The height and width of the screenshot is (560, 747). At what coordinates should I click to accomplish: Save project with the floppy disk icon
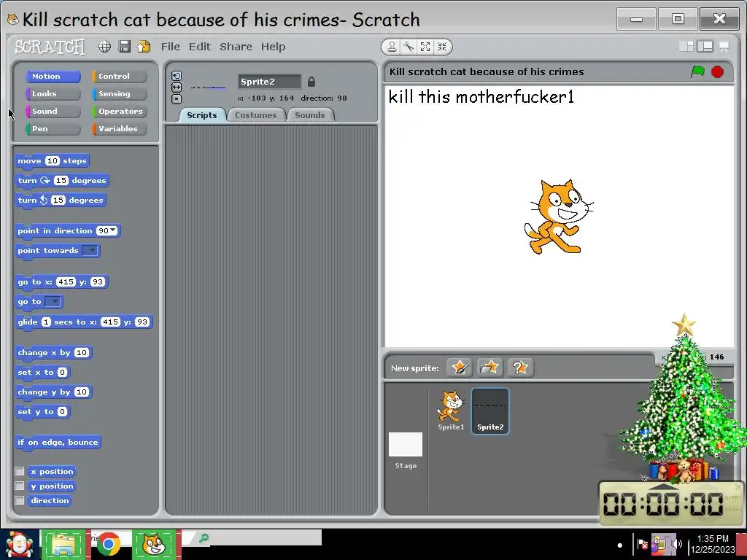[x=125, y=46]
